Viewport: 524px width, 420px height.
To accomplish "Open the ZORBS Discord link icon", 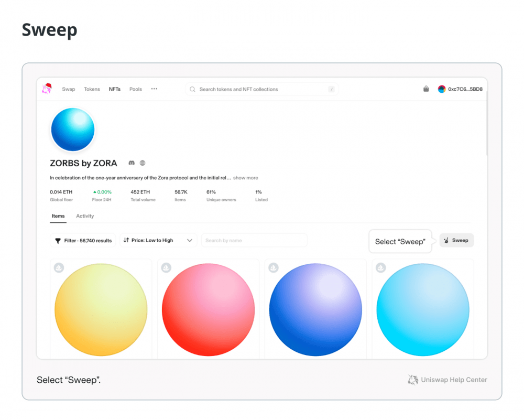I will [132, 163].
